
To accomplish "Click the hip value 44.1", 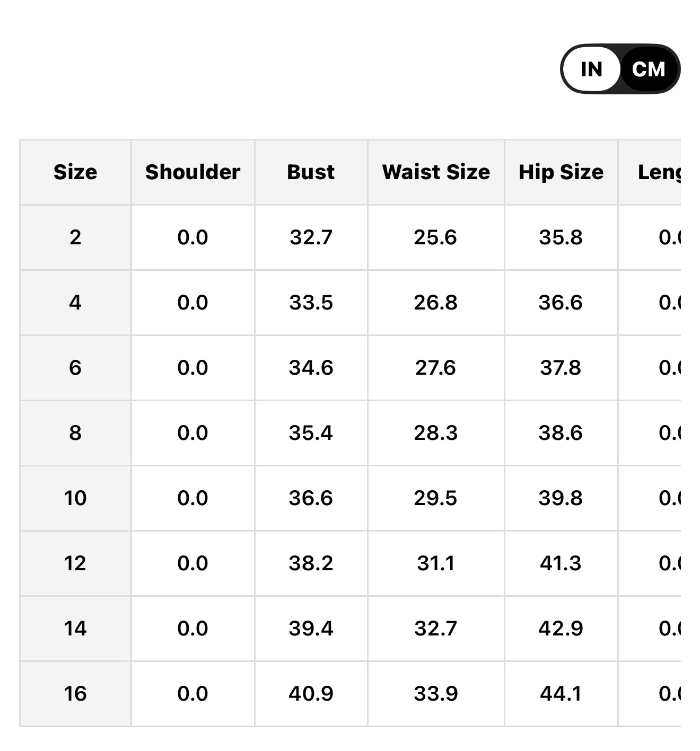I will (561, 694).
